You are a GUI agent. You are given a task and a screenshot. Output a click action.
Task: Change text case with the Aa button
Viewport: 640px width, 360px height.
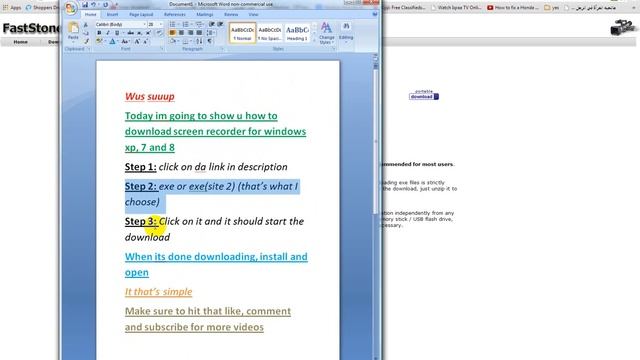tap(125, 41)
